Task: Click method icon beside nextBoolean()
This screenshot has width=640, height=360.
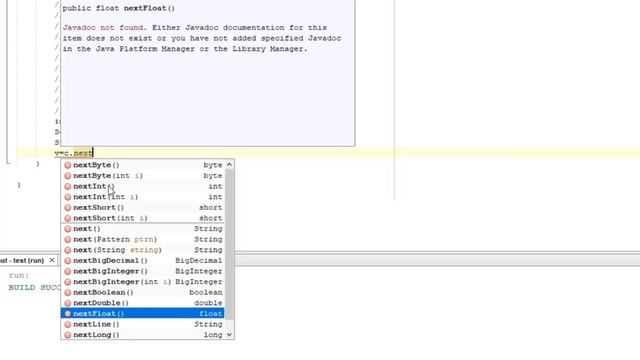Action: click(68, 292)
